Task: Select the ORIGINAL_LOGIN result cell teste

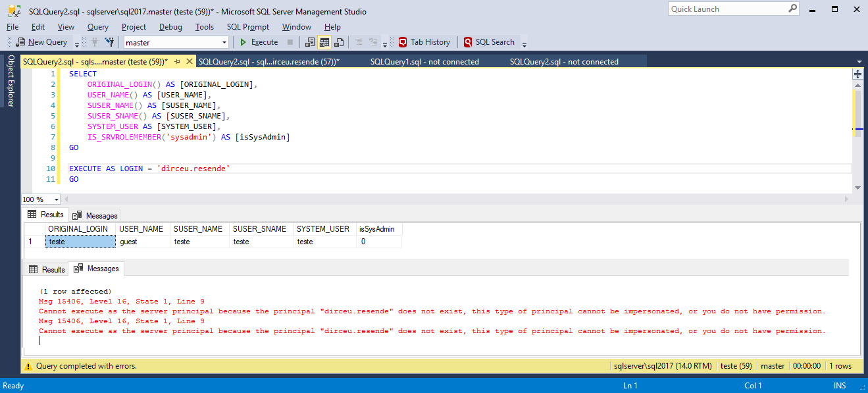Action: click(x=79, y=241)
